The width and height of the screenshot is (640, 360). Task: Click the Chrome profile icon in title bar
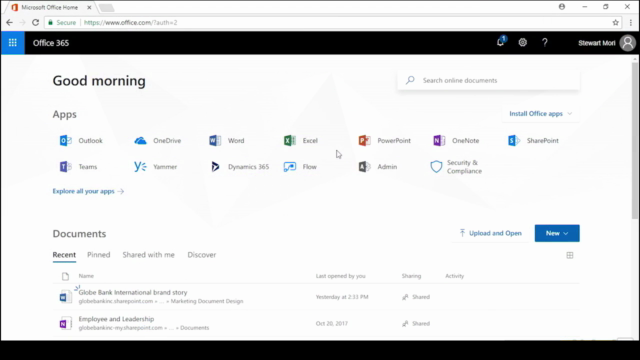pyautogui.click(x=562, y=7)
